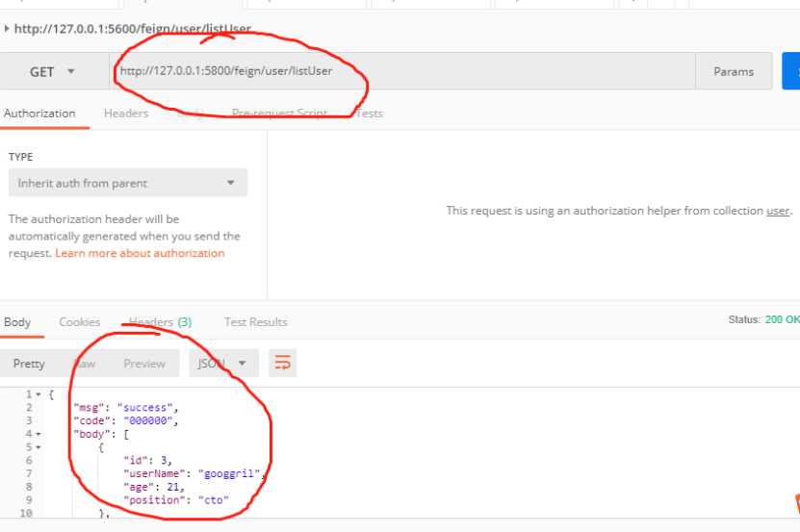800x532 pixels.
Task: Click the "000000" code value
Action: pyautogui.click(x=148, y=420)
